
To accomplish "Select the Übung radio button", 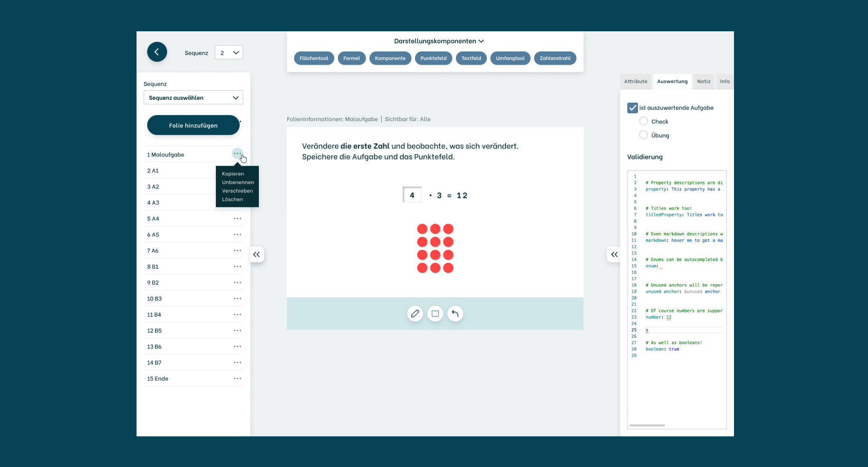I will coord(644,134).
